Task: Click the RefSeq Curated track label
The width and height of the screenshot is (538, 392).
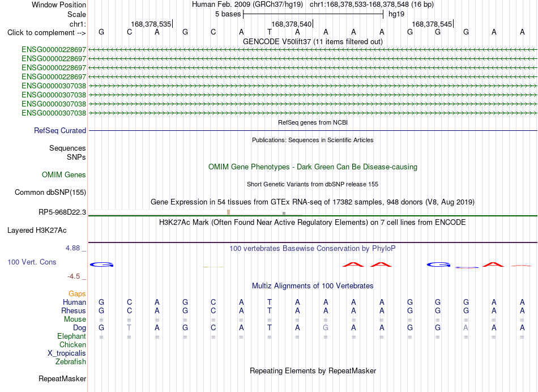Action: [x=60, y=130]
